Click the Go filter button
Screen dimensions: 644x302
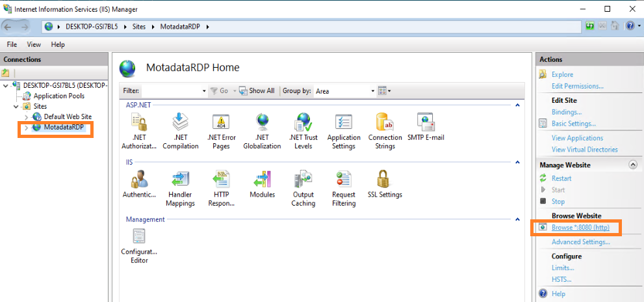tap(220, 91)
